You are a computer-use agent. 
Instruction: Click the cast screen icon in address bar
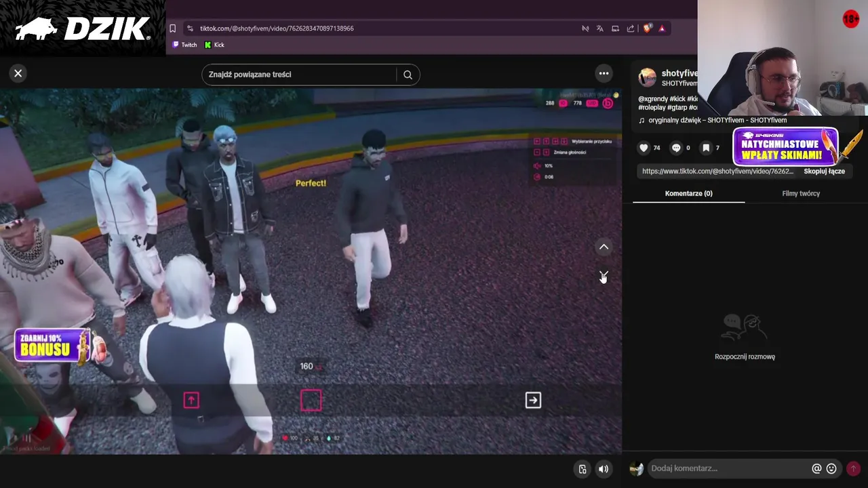pyautogui.click(x=615, y=28)
